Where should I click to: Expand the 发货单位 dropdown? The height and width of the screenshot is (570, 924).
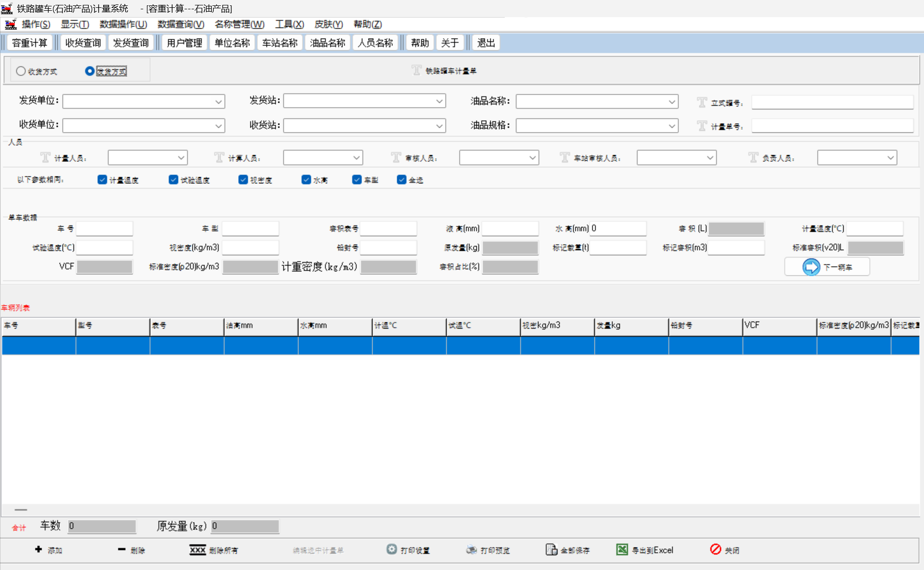pos(218,102)
